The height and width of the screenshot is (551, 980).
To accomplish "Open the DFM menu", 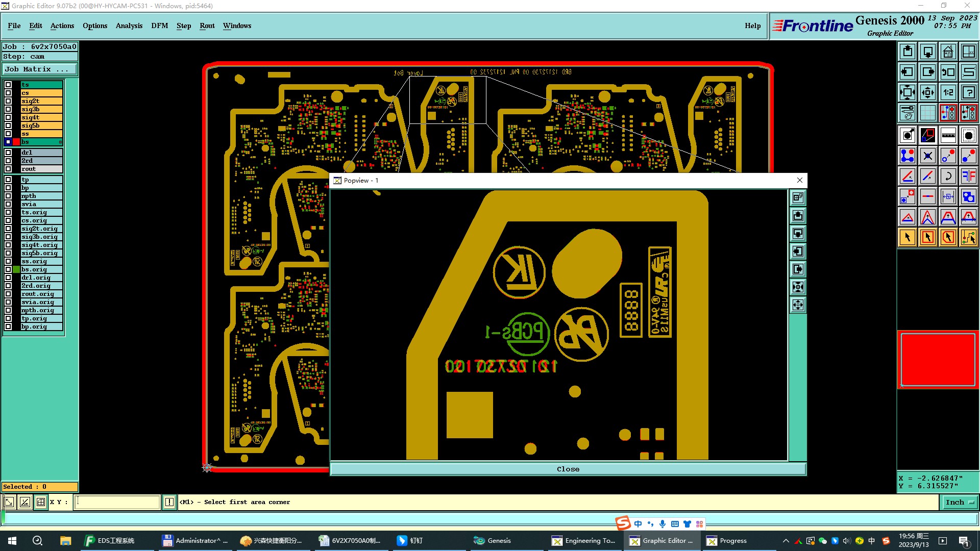I will [x=159, y=26].
